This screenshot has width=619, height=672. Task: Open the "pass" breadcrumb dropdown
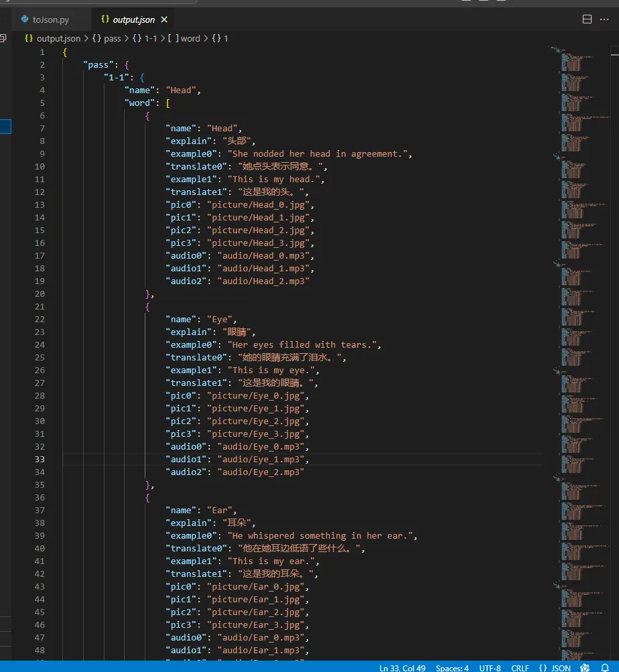pos(107,38)
